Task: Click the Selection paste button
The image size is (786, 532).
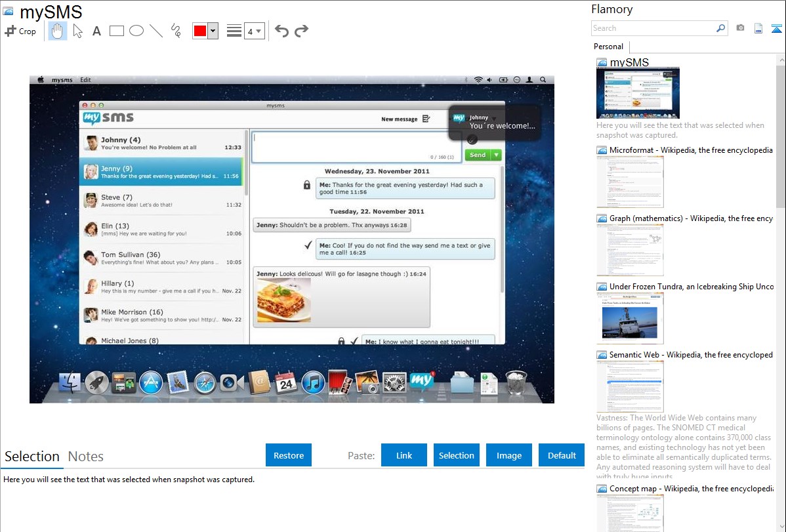Action: click(x=457, y=455)
